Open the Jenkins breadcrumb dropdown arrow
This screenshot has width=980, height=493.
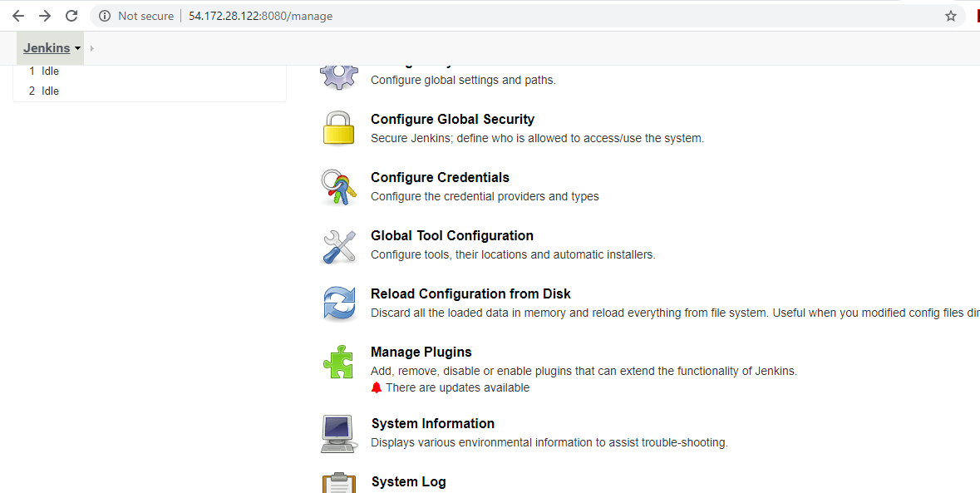tap(77, 49)
